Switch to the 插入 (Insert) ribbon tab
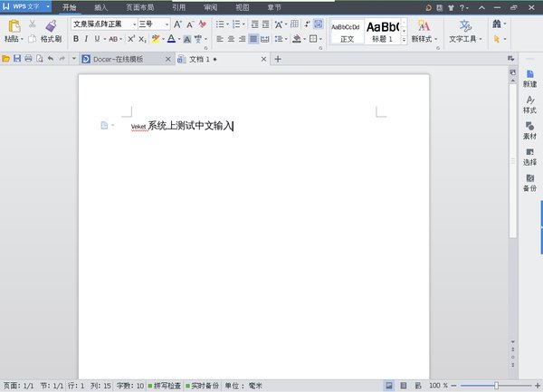The image size is (543, 392). pos(101,6)
